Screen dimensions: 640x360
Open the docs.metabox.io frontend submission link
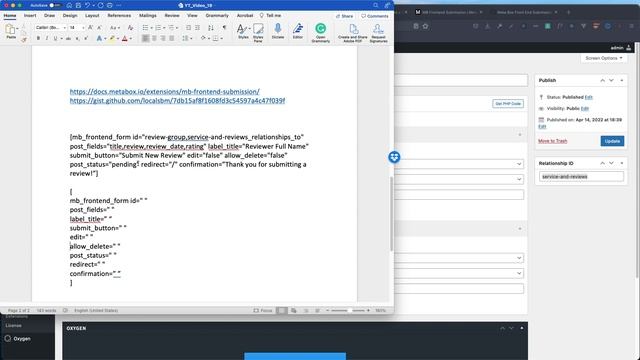[x=164, y=91]
